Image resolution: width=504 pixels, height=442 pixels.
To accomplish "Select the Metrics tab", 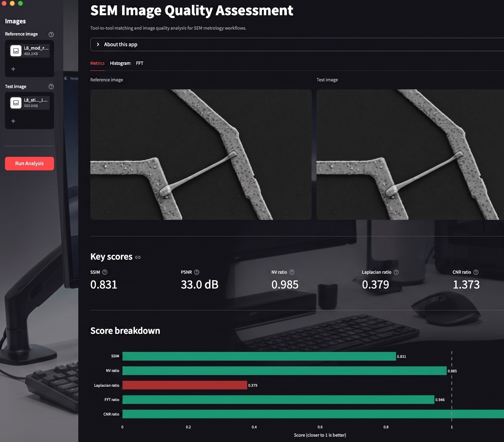I will coord(97,63).
